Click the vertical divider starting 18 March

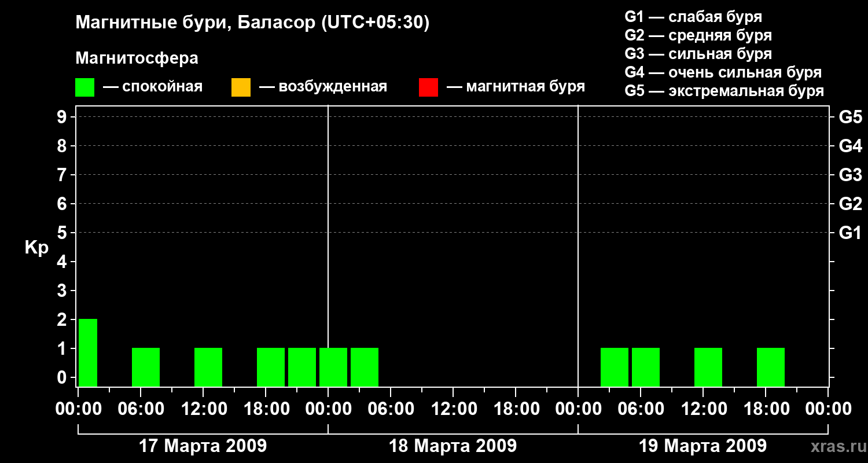(x=328, y=246)
